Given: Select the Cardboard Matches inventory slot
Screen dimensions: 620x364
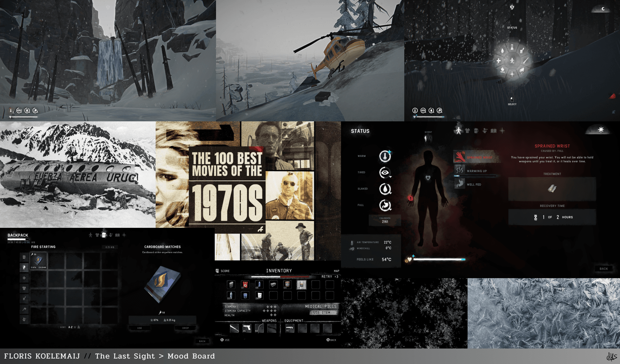Looking at the screenshot, I should pos(39,261).
